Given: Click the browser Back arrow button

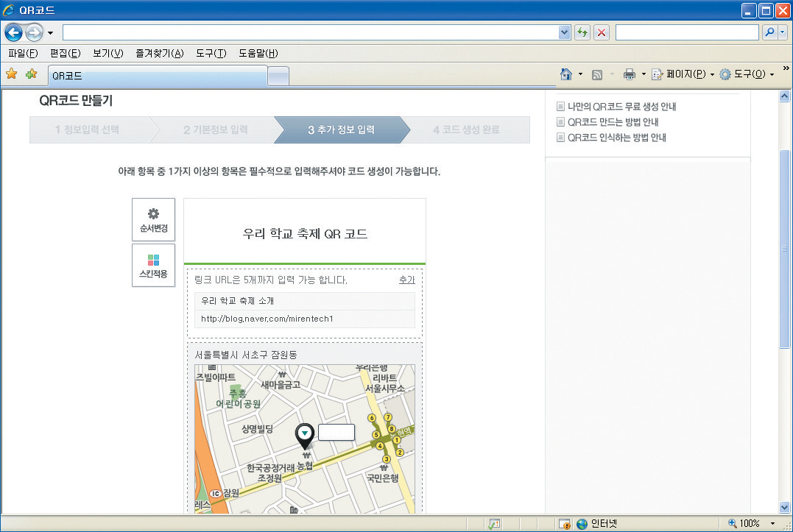Looking at the screenshot, I should coord(14,32).
